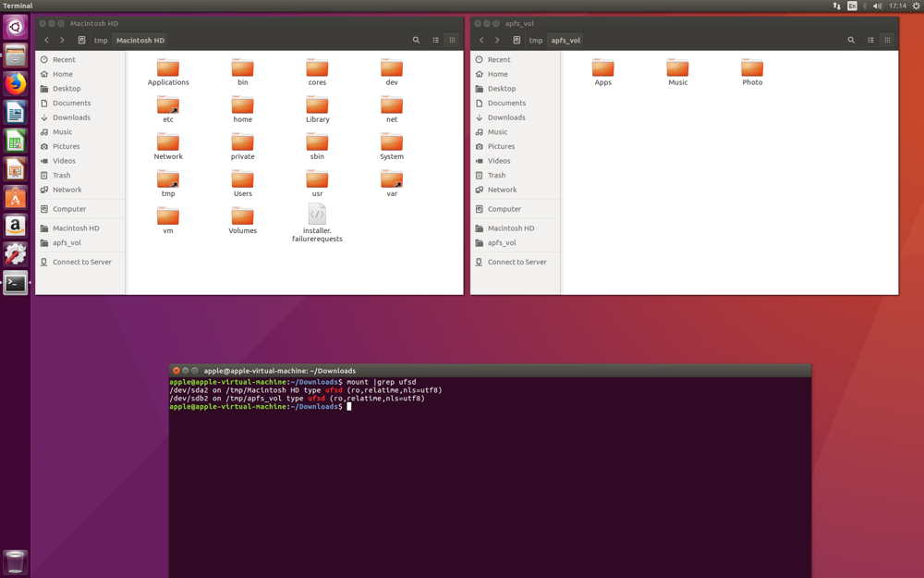Open the Library folder

click(317, 106)
